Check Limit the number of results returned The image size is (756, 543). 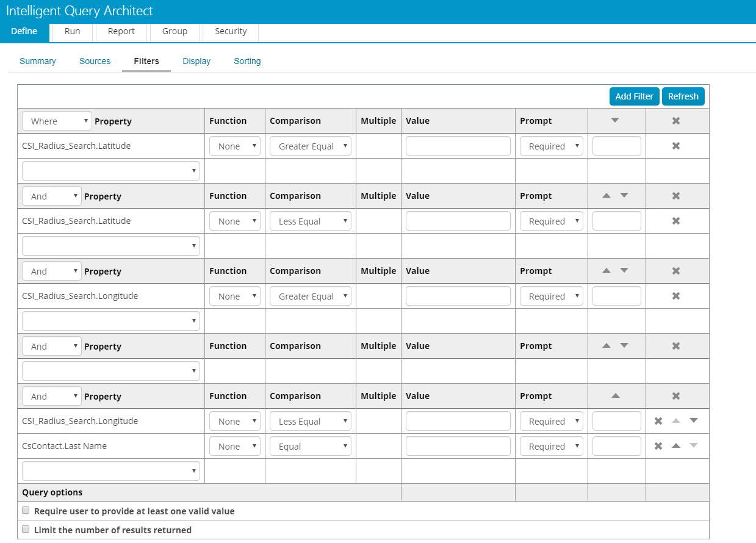pyautogui.click(x=26, y=530)
